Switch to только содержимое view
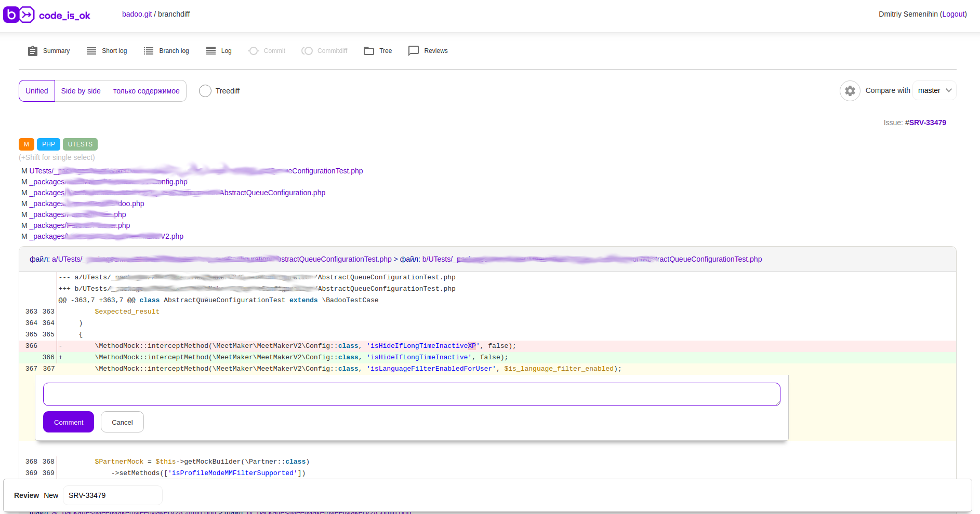980x514 pixels. (147, 91)
